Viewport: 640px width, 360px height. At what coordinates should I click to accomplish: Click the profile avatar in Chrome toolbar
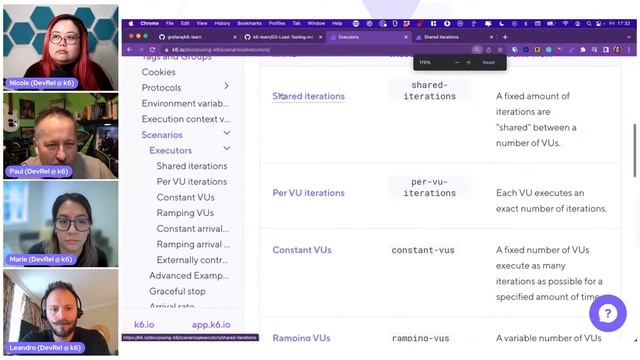618,50
